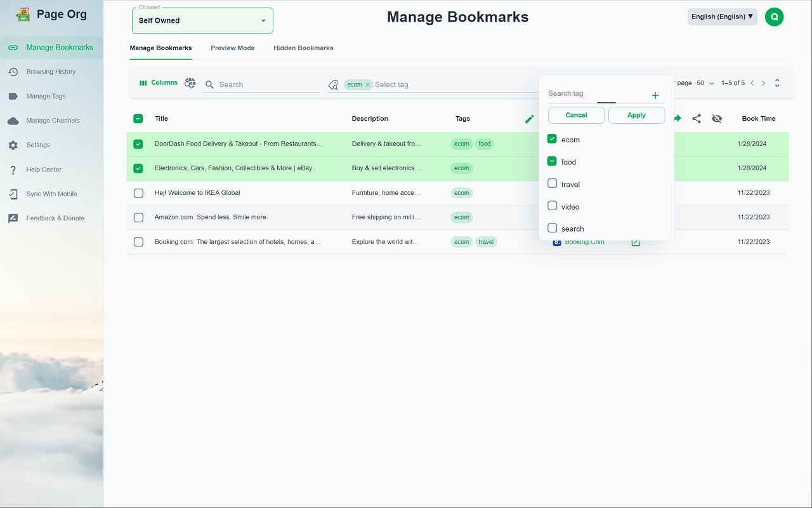Click the Cancel button

click(576, 115)
